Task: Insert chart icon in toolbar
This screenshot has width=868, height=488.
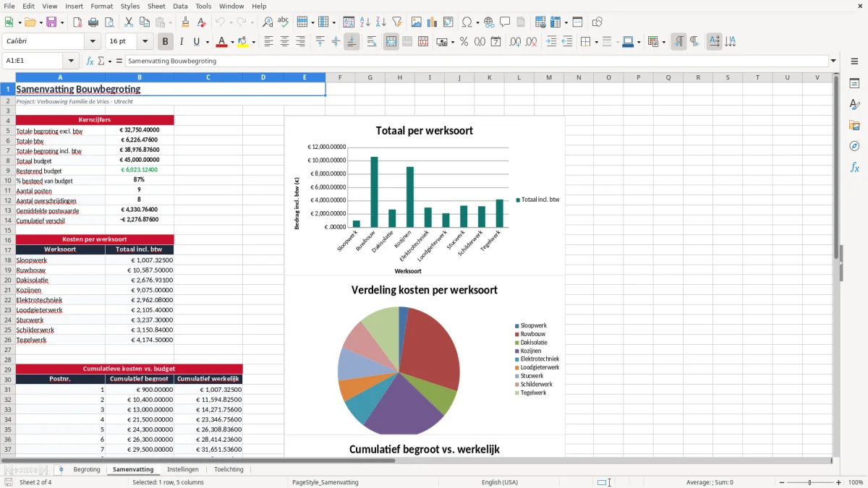Action: coord(433,22)
